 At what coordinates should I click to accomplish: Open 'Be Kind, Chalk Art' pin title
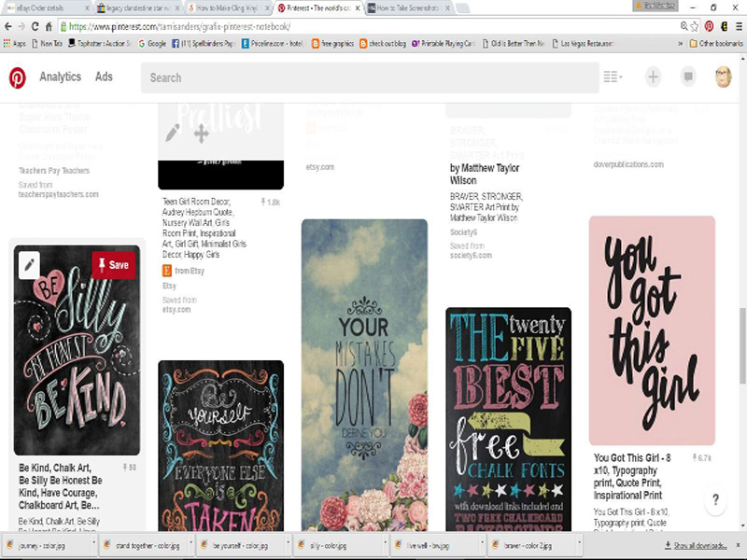click(x=61, y=486)
